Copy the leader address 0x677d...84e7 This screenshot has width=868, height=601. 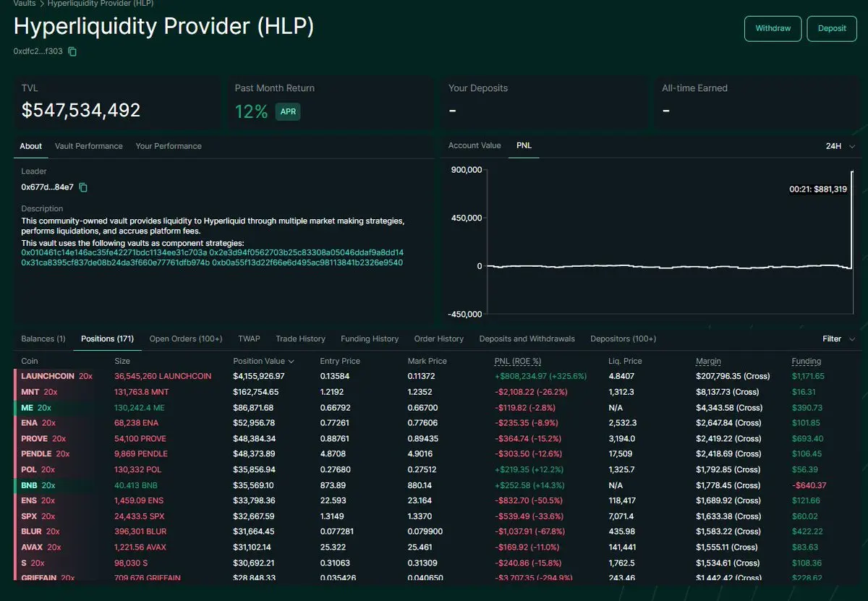tap(83, 187)
